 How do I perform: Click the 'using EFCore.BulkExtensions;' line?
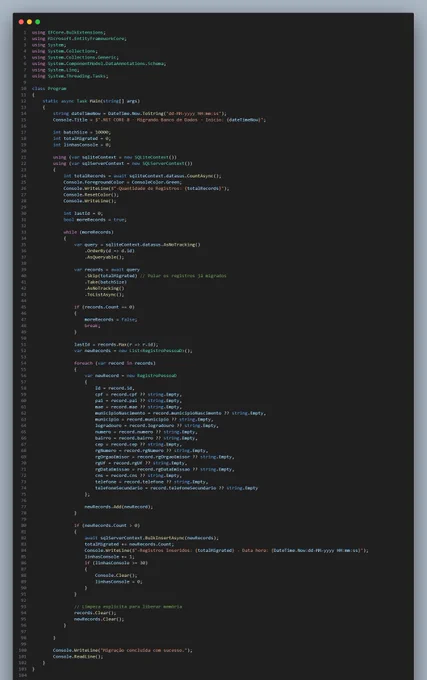pyautogui.click(x=68, y=33)
